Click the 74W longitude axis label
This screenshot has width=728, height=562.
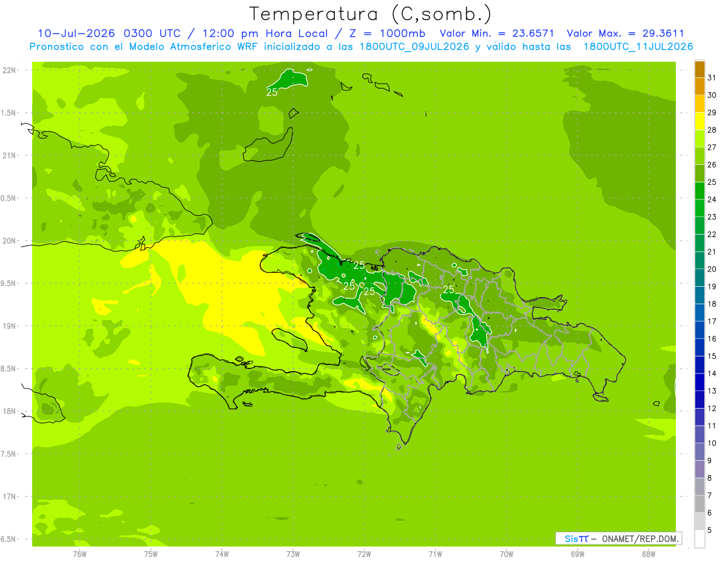[222, 554]
